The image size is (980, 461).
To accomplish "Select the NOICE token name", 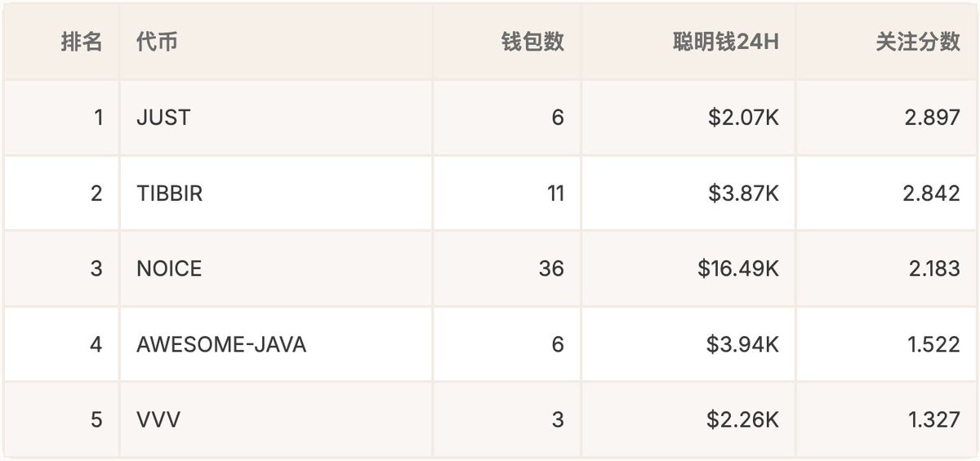I will pos(169,268).
